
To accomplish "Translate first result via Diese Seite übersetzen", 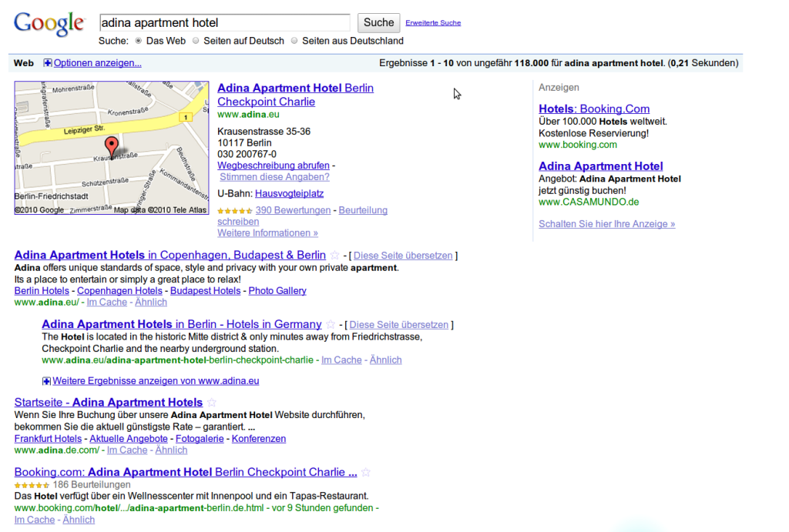I will 403,256.
